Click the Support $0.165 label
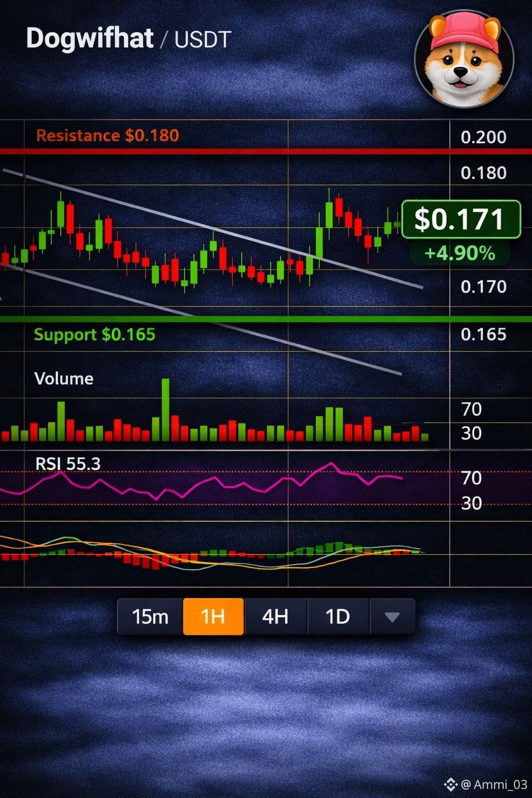 click(95, 335)
